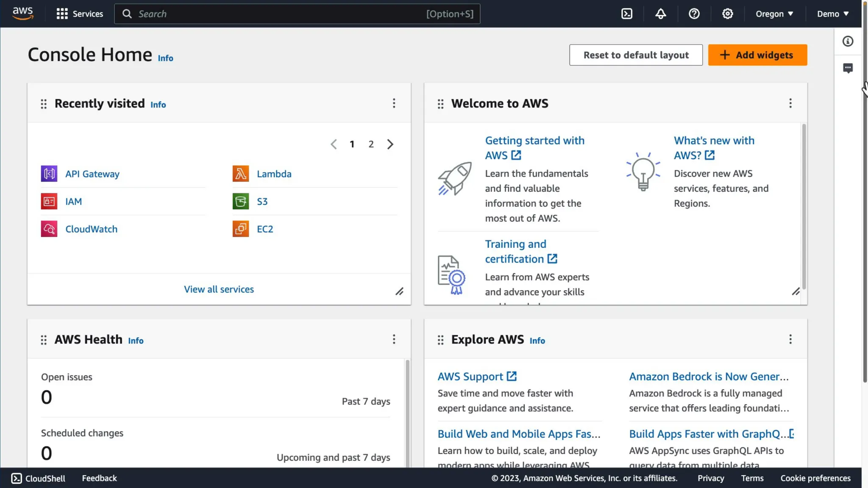Image resolution: width=868 pixels, height=488 pixels.
Task: Expand the Oregon region dropdown
Action: pos(774,14)
